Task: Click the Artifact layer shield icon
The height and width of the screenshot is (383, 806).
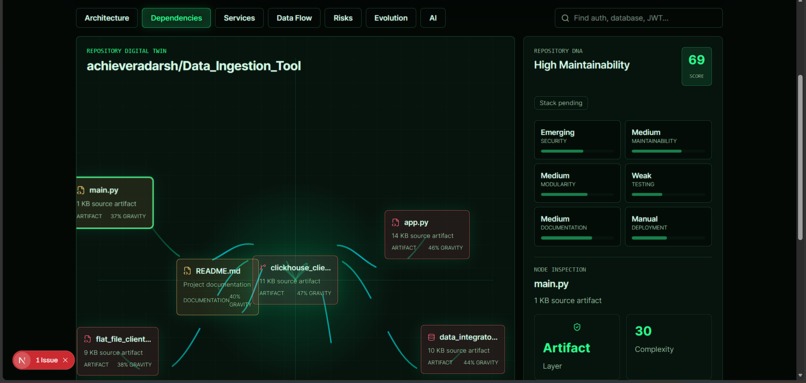Action: point(577,327)
